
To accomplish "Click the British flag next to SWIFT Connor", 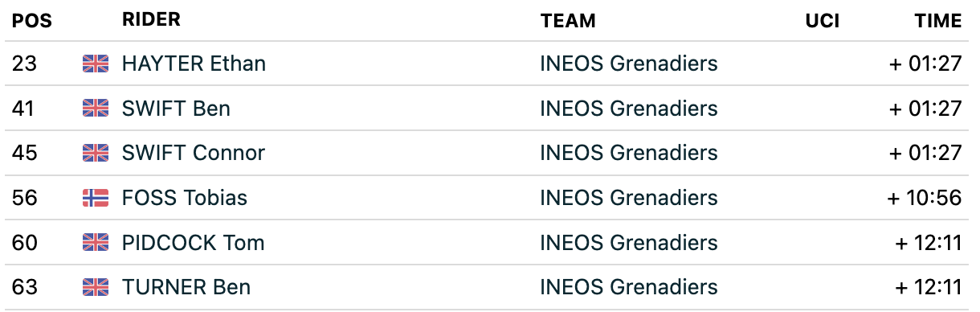I will pos(96,154).
